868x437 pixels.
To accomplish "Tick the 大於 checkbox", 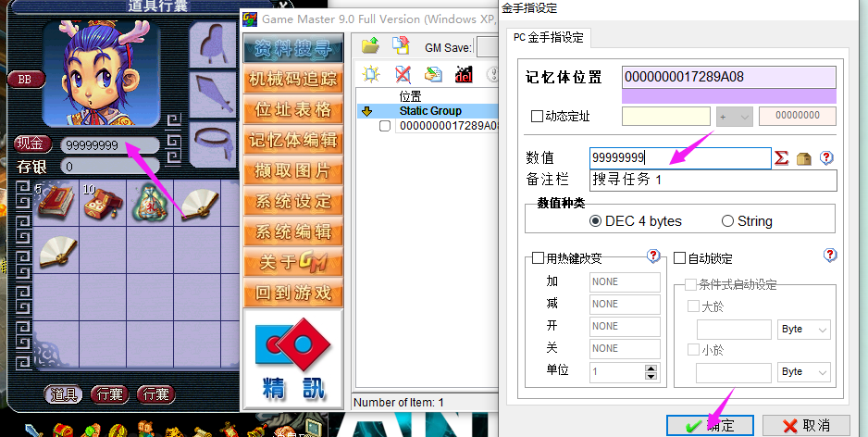I will (693, 306).
